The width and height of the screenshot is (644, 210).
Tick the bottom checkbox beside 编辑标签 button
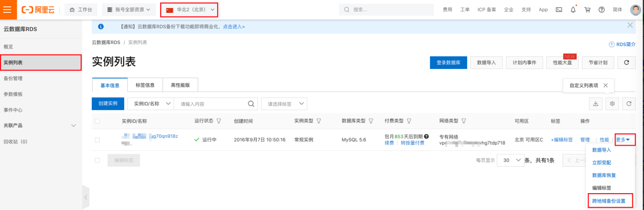tap(97, 160)
